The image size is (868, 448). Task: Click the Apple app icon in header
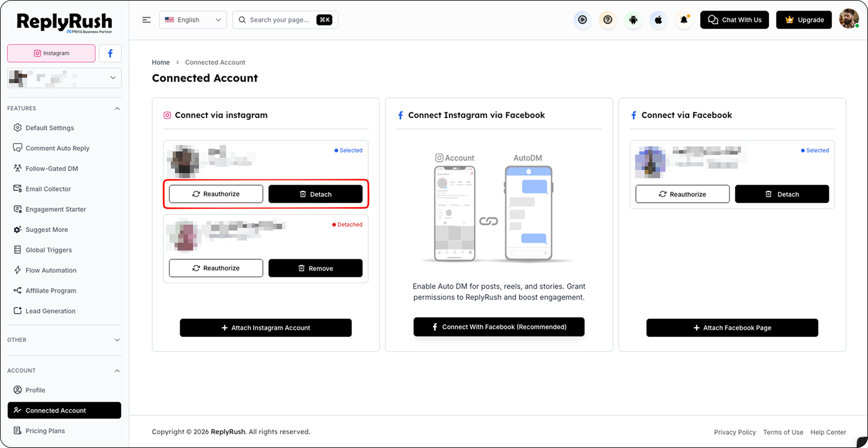click(x=659, y=20)
